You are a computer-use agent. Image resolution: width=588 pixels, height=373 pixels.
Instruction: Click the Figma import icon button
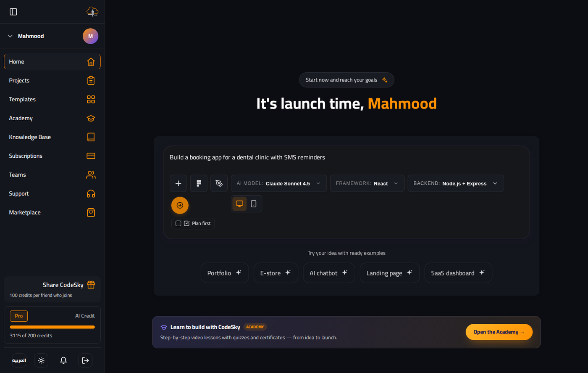click(x=199, y=183)
